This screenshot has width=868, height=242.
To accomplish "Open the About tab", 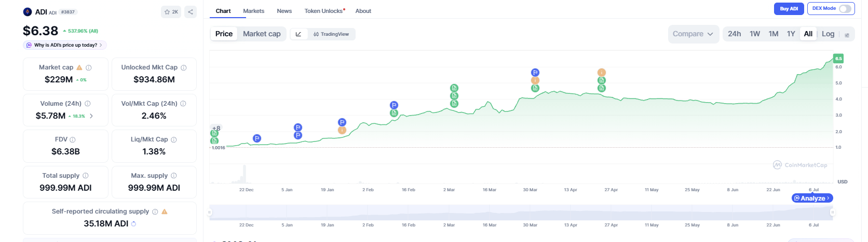I will click(363, 11).
